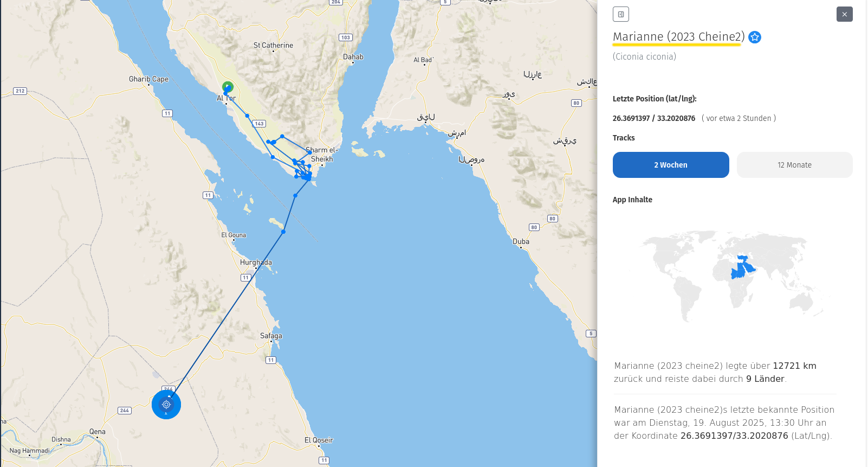
Task: Click the St Catherine map label
Action: coord(273,46)
